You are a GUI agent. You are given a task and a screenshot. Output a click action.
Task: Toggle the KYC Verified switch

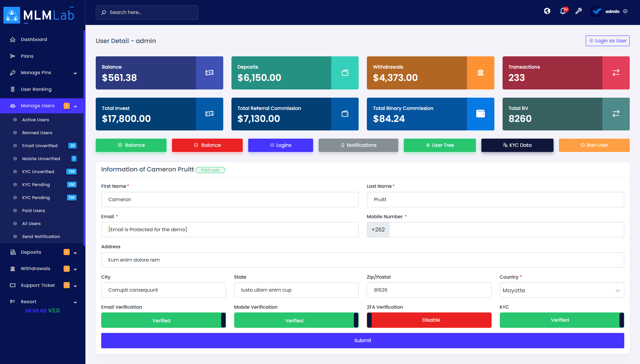coord(562,320)
